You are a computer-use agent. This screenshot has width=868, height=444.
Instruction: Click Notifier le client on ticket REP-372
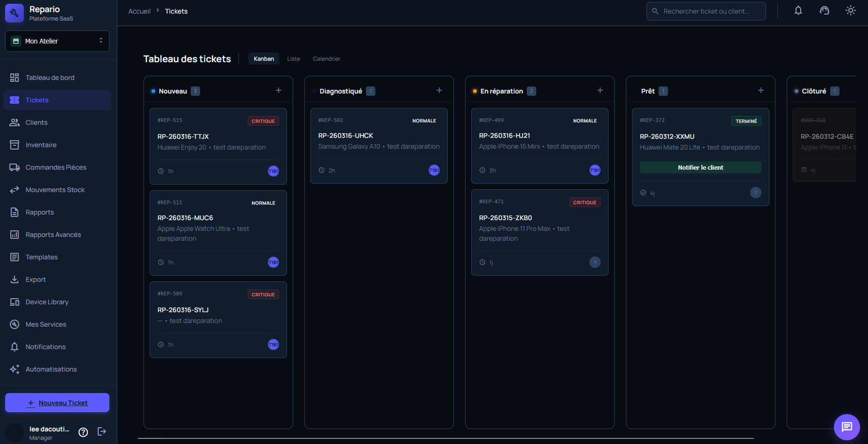[700, 167]
